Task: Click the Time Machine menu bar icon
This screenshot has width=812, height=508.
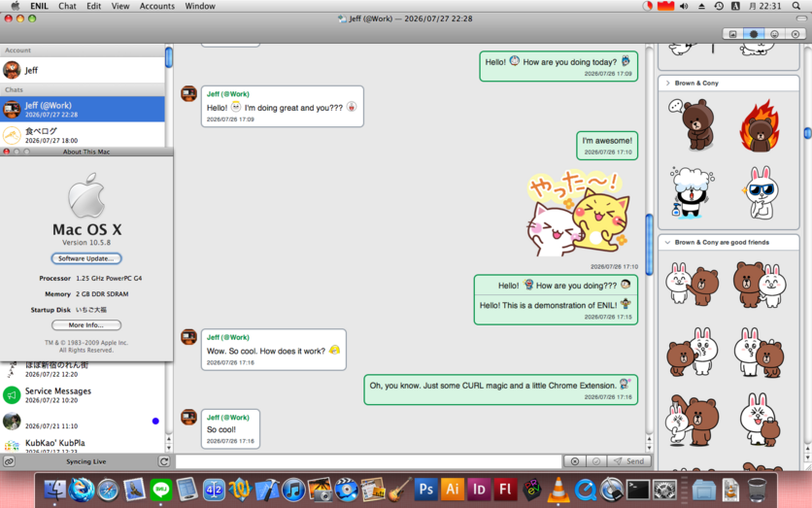Action: [719, 6]
